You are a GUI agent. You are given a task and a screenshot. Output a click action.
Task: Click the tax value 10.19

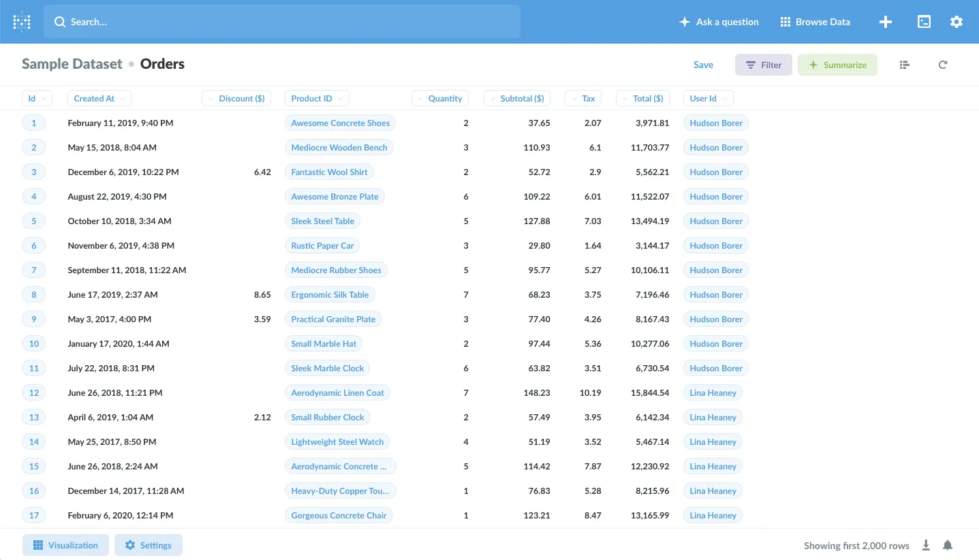591,392
